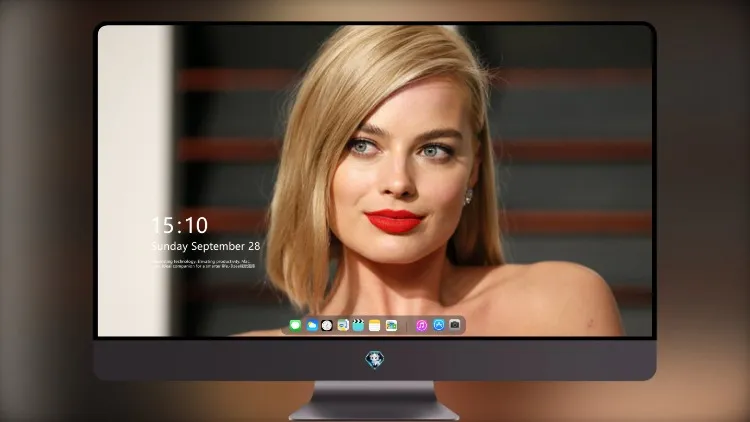Open the Clock app in the dock

(327, 325)
